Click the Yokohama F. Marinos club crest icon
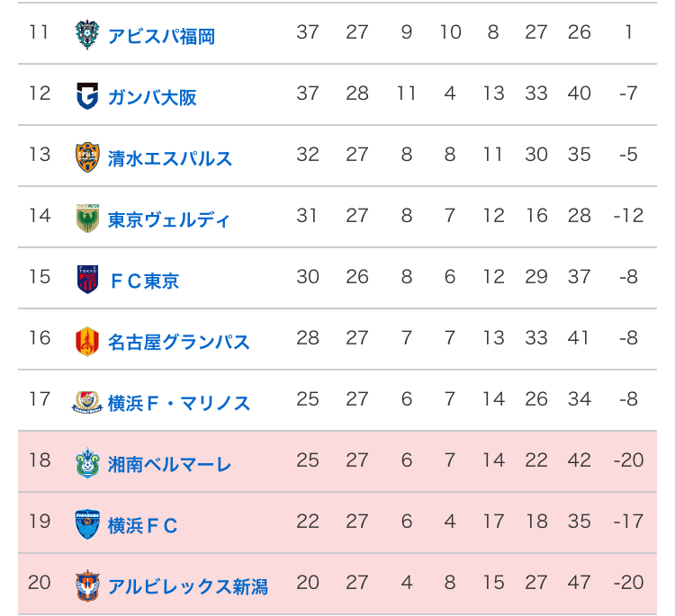This screenshot has width=675, height=616. (x=86, y=401)
